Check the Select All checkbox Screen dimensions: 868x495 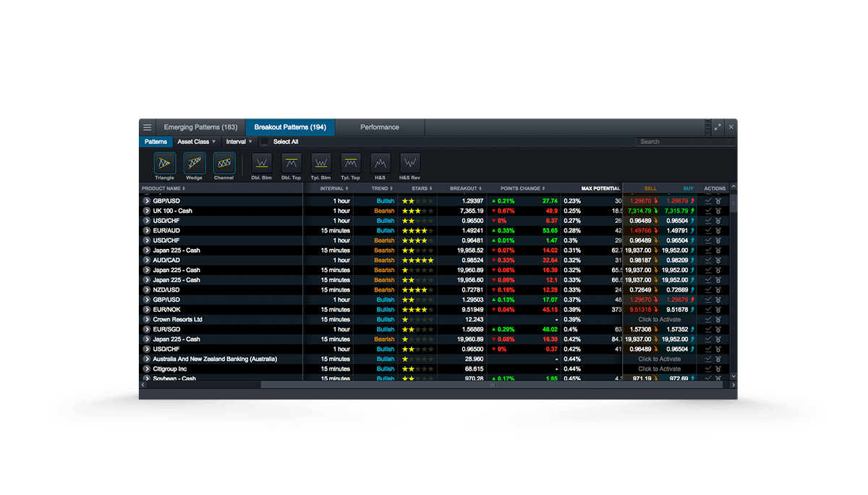(265, 142)
